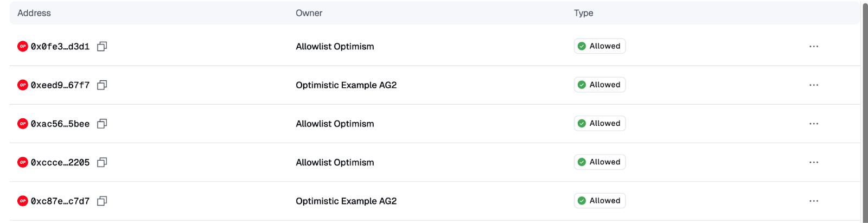
Task: Click the vertical scrollbar on right
Action: [x=865, y=109]
